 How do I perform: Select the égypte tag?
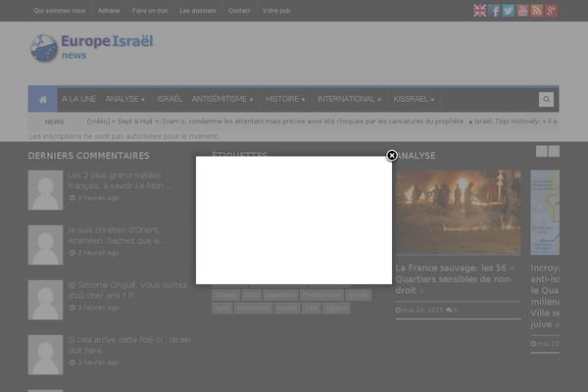coord(336,309)
